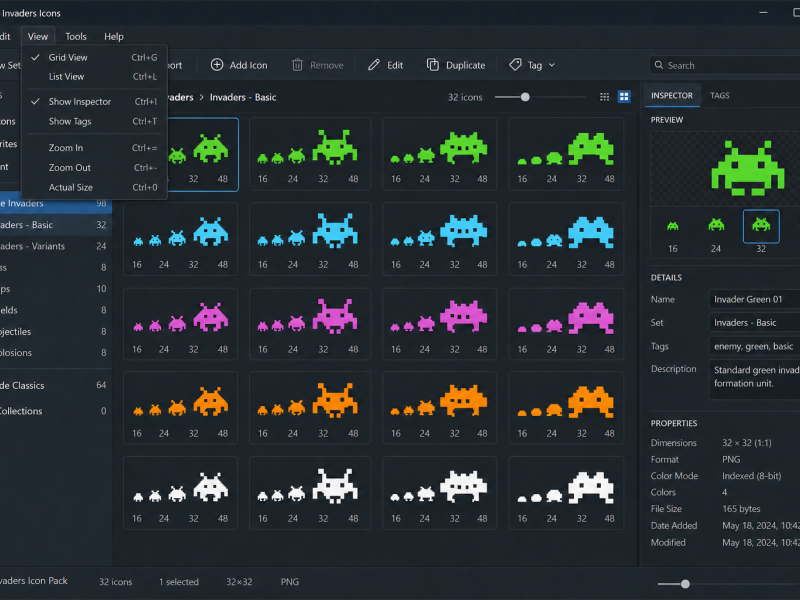Select the third green invader icon card

(x=439, y=154)
